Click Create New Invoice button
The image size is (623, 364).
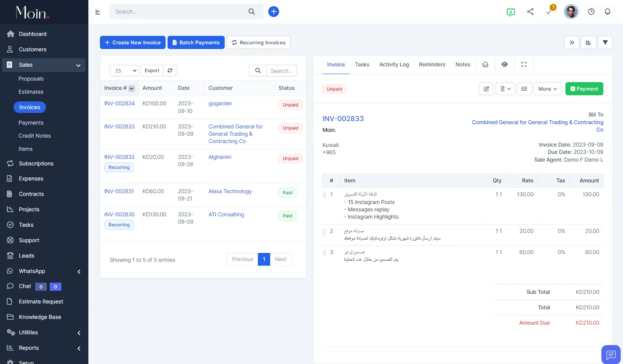click(133, 42)
